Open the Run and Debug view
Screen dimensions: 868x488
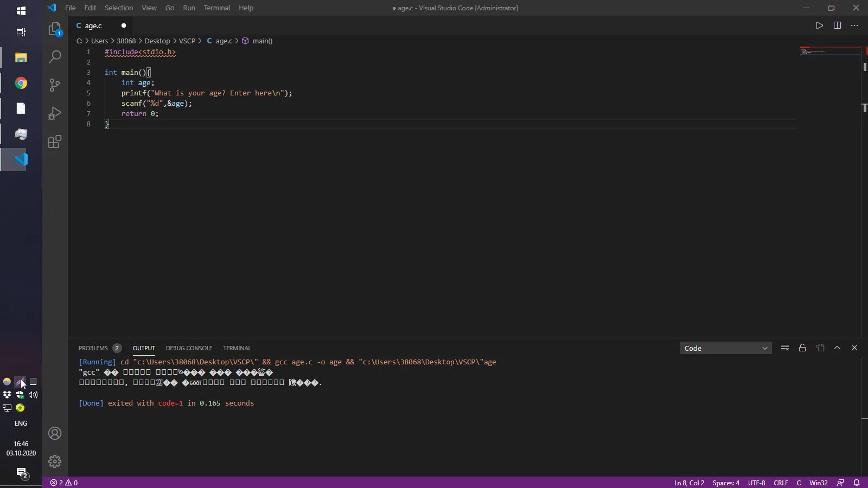(55, 113)
